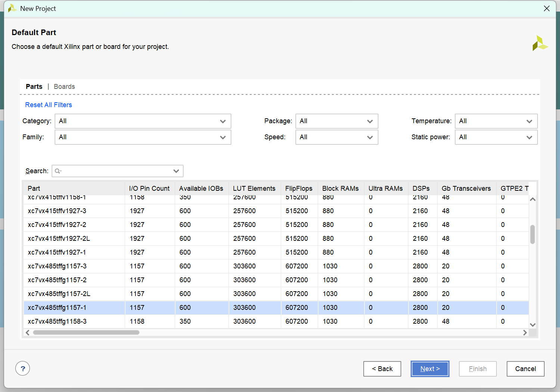This screenshot has width=560, height=392.
Task: Select highlighted part xc7vx485tffg1157-1
Action: 276,308
